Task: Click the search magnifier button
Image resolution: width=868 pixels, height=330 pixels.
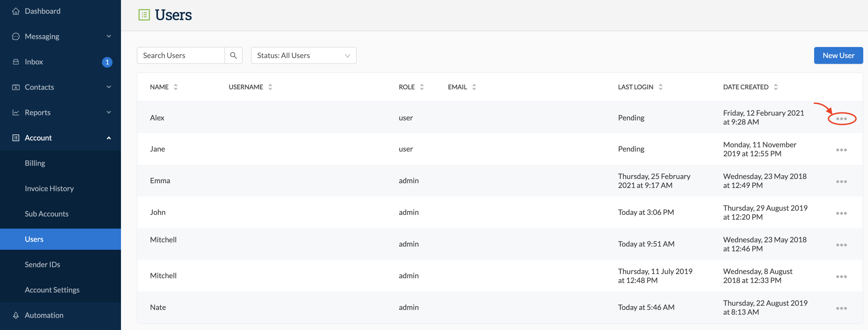Action: point(233,55)
